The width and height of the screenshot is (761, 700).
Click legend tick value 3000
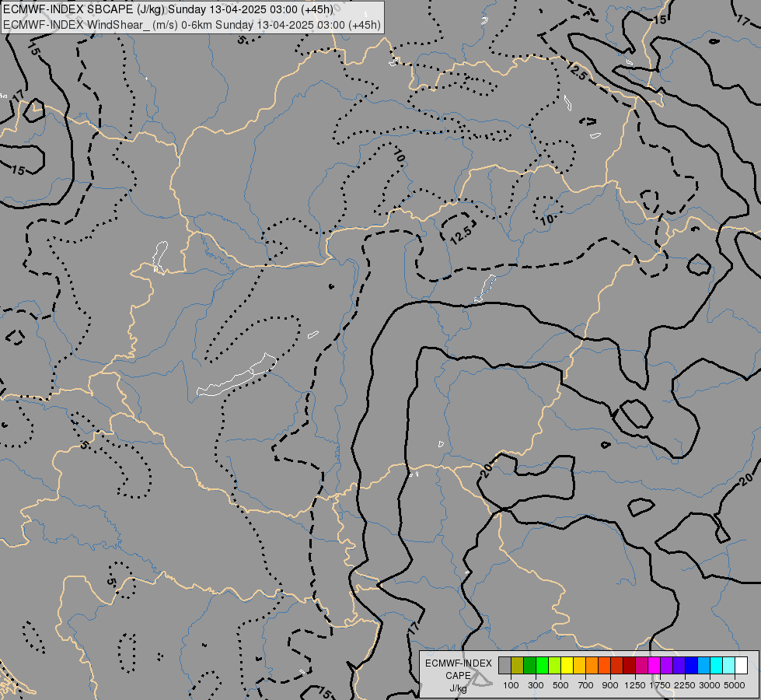pos(710,685)
